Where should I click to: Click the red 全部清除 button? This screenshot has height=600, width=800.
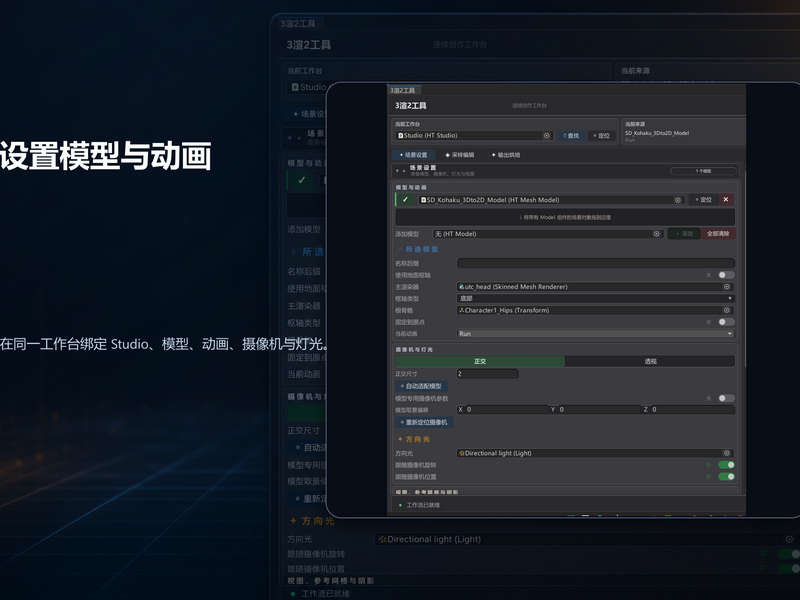718,234
